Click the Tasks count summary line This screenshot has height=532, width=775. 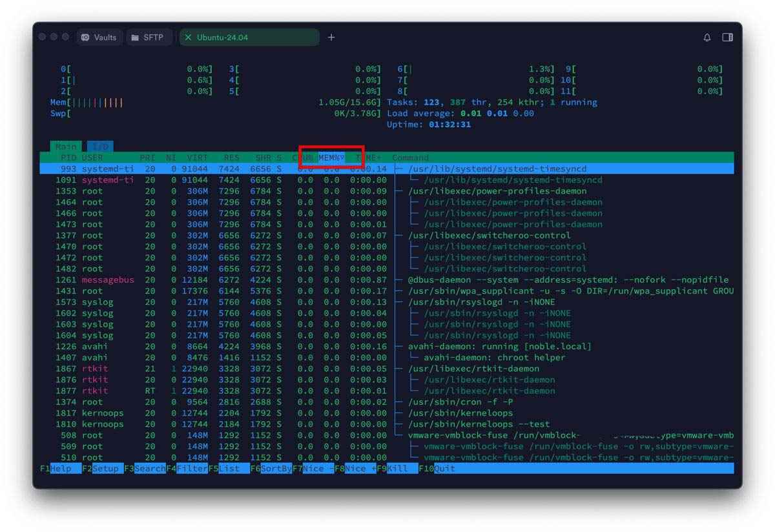point(492,103)
